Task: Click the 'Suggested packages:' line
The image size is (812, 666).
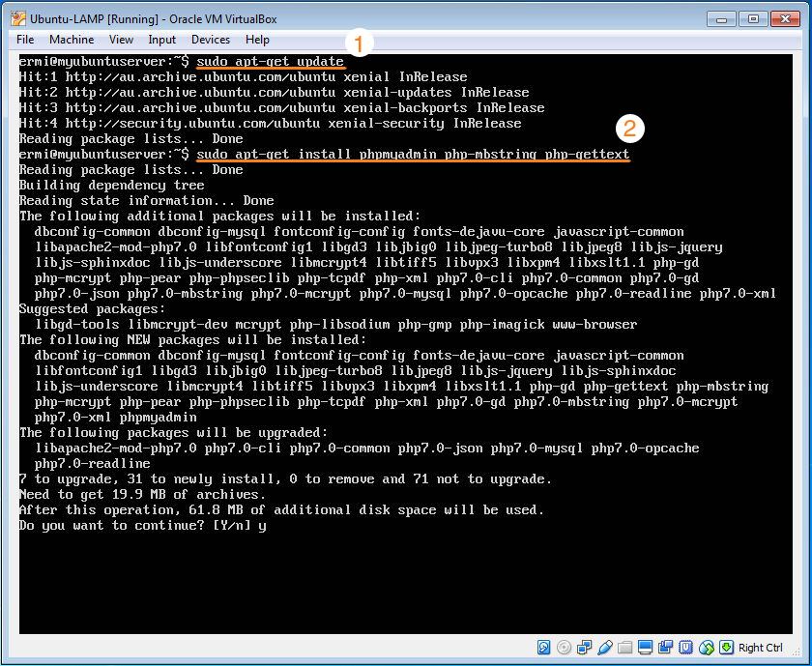Action: pos(92,308)
